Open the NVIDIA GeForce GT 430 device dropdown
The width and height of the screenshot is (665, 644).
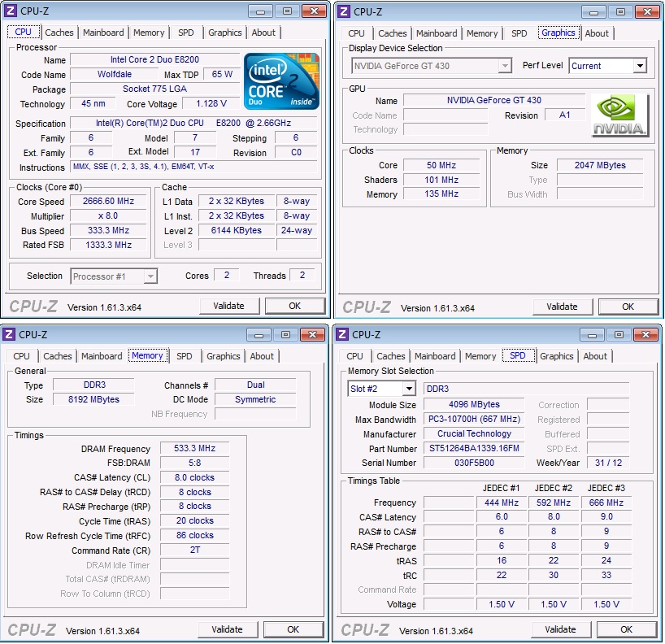[505, 66]
